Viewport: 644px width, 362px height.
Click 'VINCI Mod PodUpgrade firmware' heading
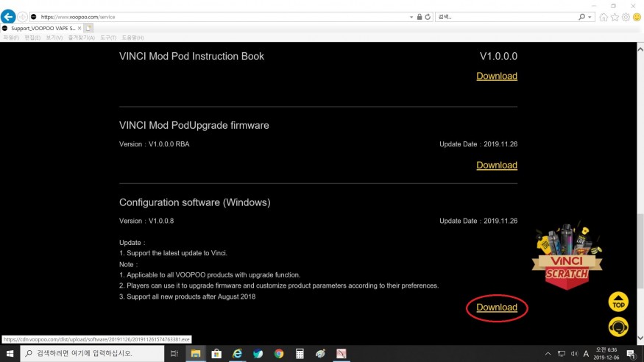194,125
